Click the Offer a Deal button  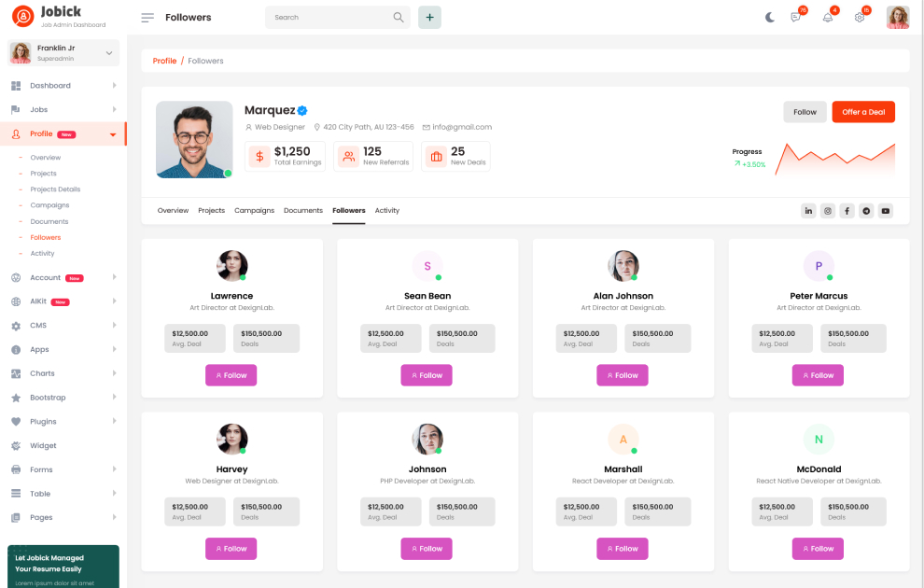point(863,112)
